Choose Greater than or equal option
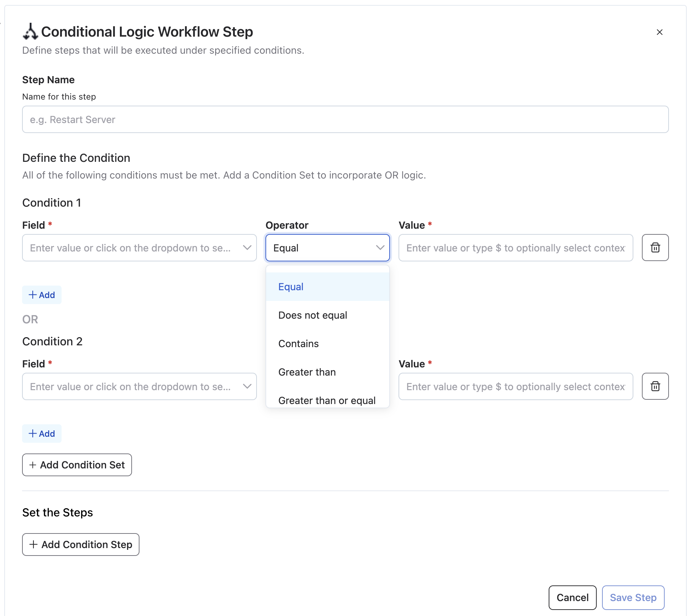 pyautogui.click(x=327, y=400)
